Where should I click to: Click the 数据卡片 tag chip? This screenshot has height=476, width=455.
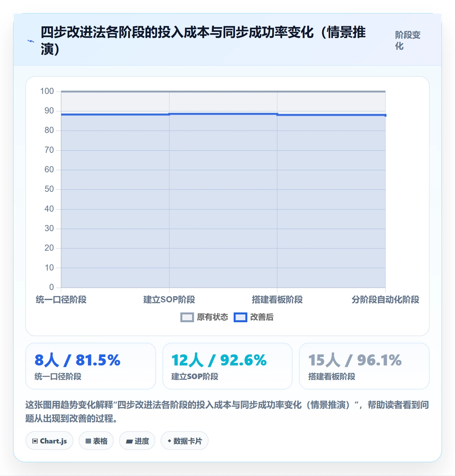tap(185, 441)
